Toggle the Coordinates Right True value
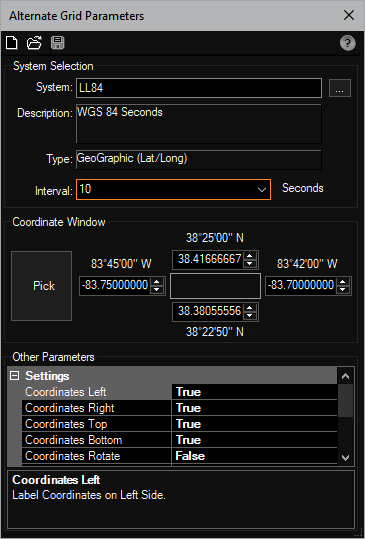This screenshot has height=539, width=365. click(x=254, y=408)
